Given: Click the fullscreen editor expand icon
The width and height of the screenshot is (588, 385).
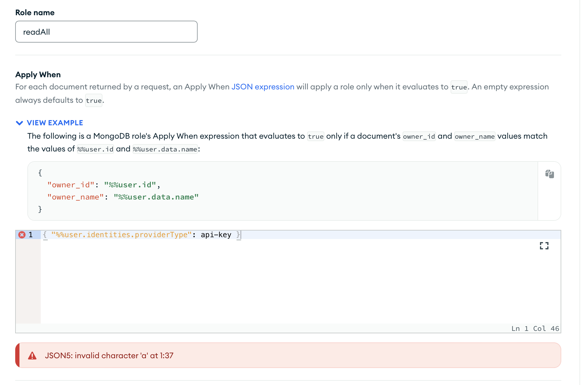Looking at the screenshot, I should click(544, 246).
